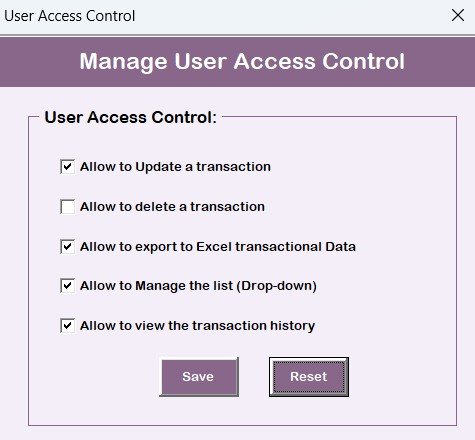Untick export to Excel transactional Data checkbox
The height and width of the screenshot is (440, 475).
click(67, 247)
